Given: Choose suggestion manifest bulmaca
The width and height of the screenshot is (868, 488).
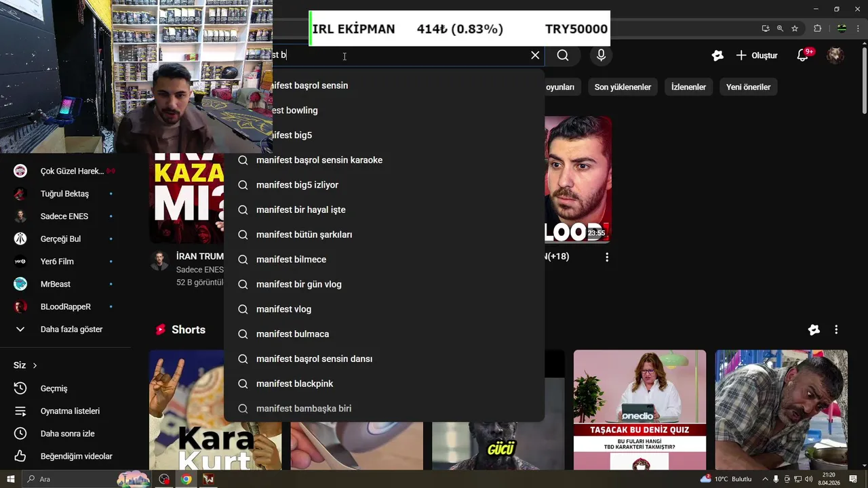Looking at the screenshot, I should click(x=384, y=334).
